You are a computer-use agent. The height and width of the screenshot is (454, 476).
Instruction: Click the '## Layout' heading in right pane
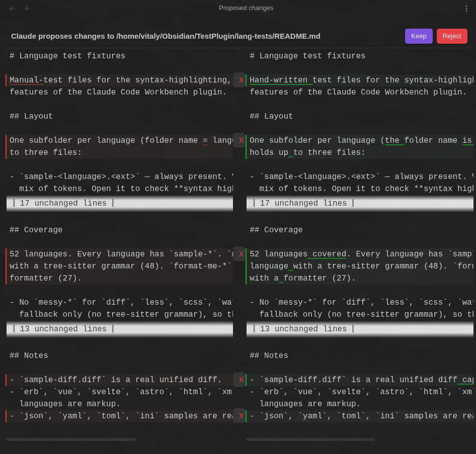tap(271, 116)
